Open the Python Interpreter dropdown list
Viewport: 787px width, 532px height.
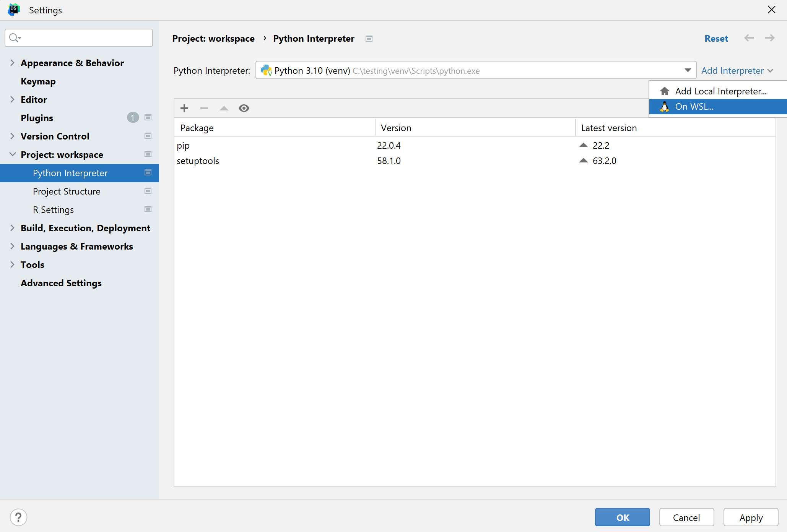click(687, 70)
